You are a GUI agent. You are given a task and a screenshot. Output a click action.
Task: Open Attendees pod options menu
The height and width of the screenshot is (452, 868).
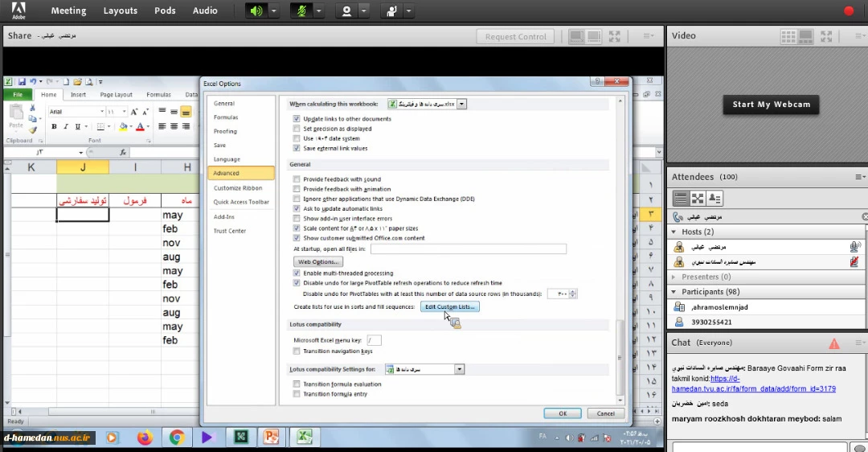click(x=860, y=177)
